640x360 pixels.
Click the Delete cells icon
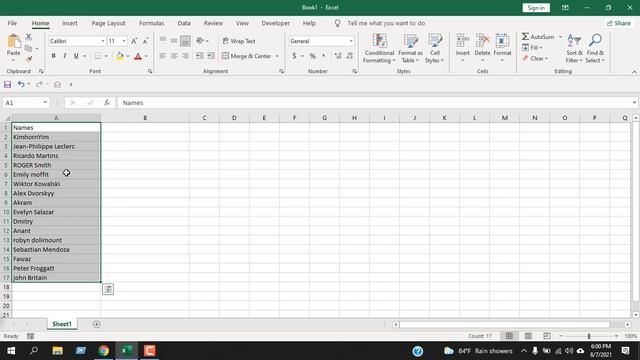pos(482,41)
